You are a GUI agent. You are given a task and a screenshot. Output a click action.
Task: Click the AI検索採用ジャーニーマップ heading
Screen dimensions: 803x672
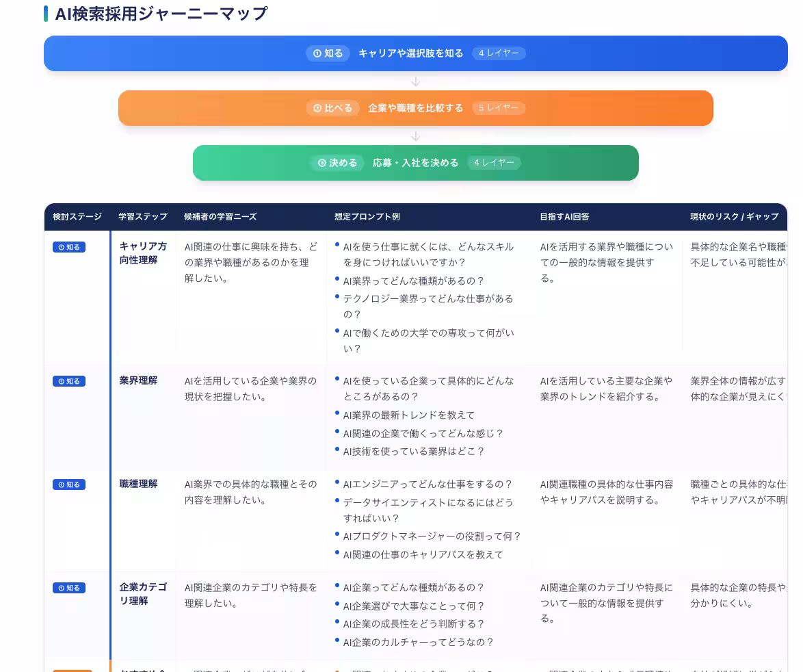click(161, 14)
